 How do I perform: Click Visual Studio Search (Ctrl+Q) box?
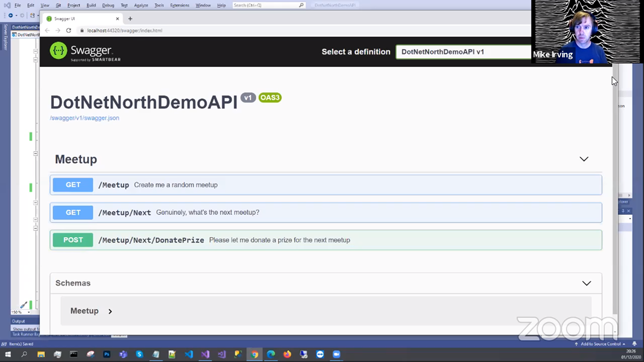point(269,5)
